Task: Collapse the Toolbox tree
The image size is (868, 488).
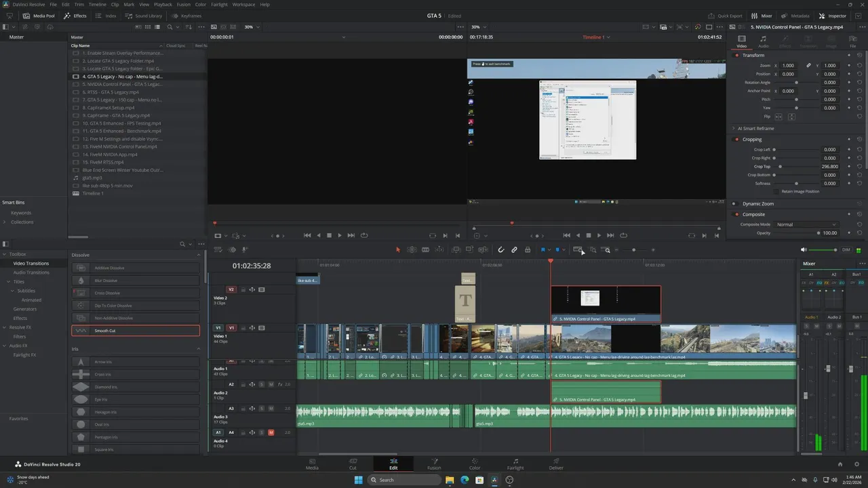Action: coord(5,254)
